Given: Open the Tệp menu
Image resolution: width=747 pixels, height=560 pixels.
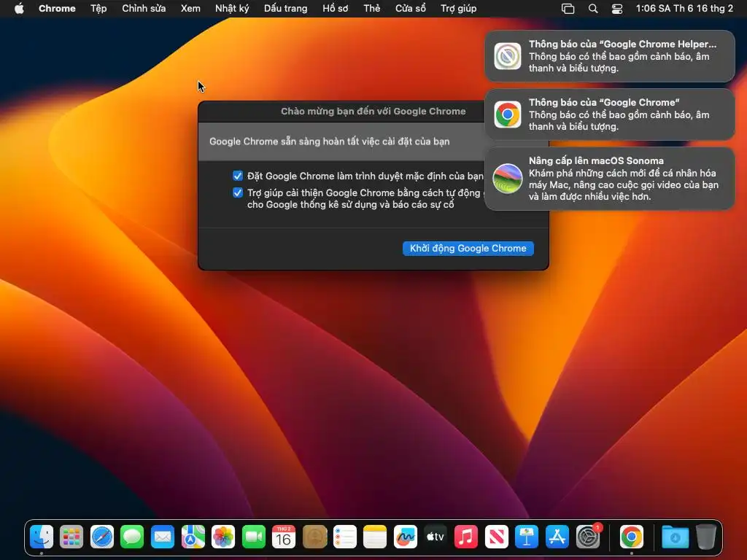Looking at the screenshot, I should click(x=98, y=9).
